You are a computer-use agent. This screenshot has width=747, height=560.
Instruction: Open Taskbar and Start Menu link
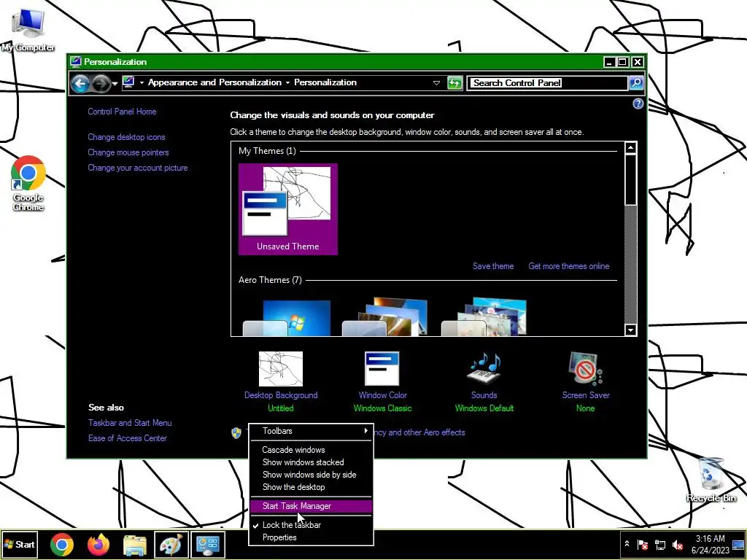pos(130,423)
